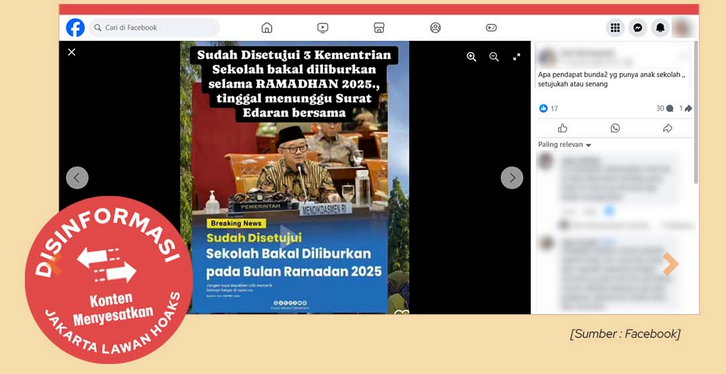Open the Gaming icon
The image size is (726, 374).
pyautogui.click(x=491, y=28)
